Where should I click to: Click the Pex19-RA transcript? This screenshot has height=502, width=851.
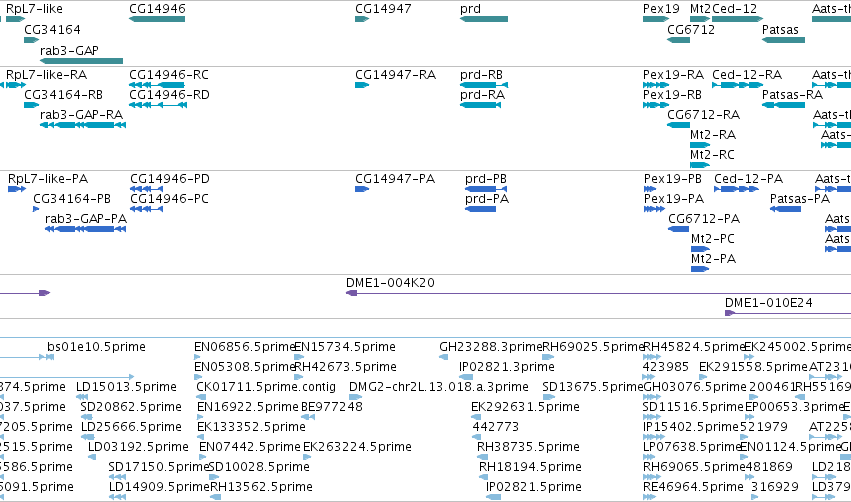pos(656,85)
